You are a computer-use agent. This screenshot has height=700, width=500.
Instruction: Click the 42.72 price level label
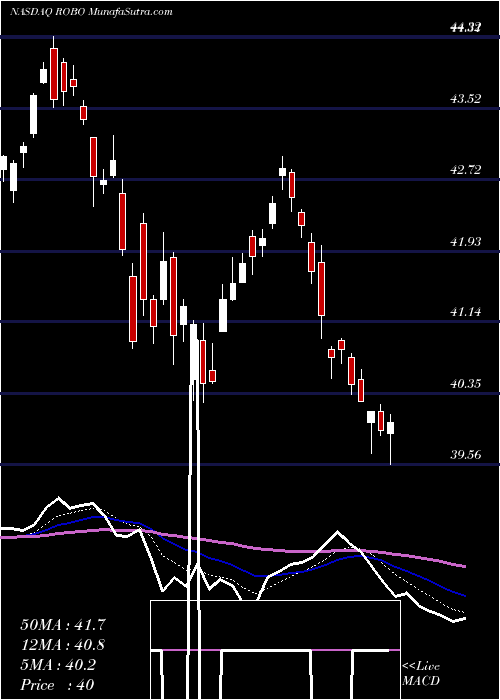[x=466, y=170]
